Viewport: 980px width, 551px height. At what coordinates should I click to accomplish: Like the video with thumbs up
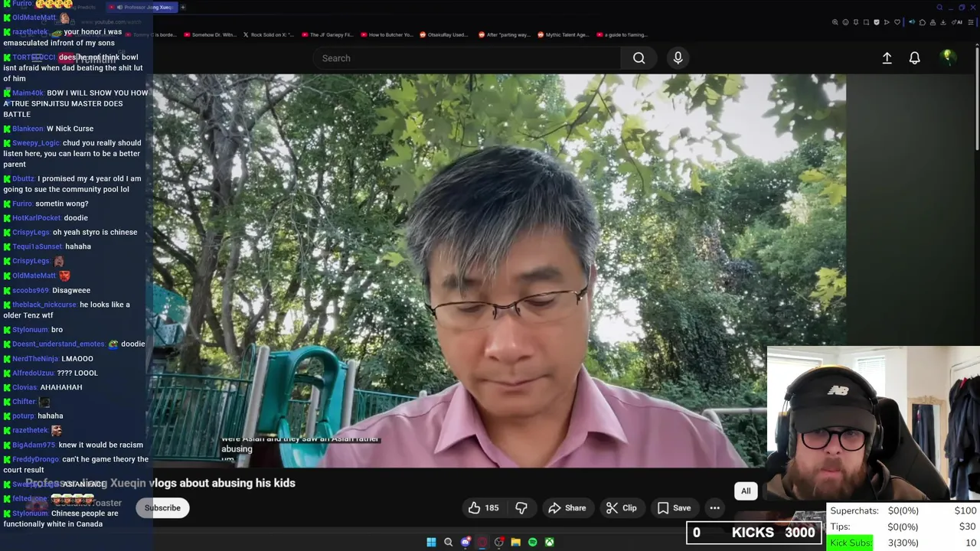coord(483,508)
